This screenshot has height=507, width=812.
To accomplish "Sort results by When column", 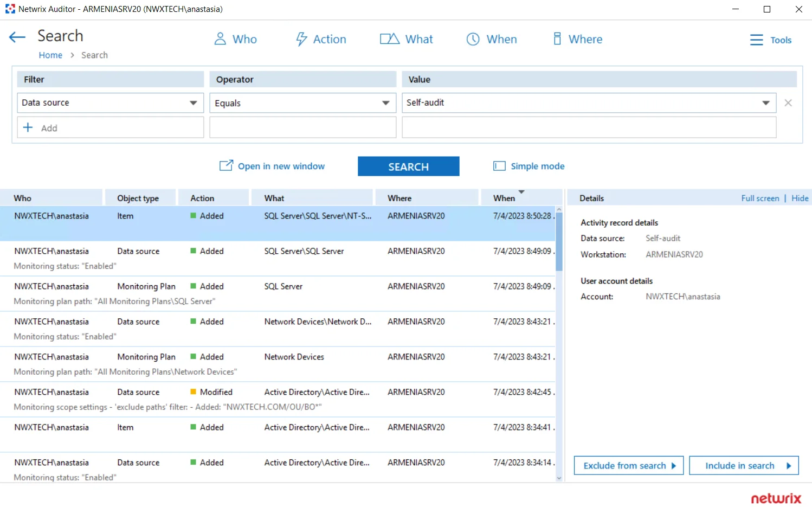I will [x=504, y=198].
